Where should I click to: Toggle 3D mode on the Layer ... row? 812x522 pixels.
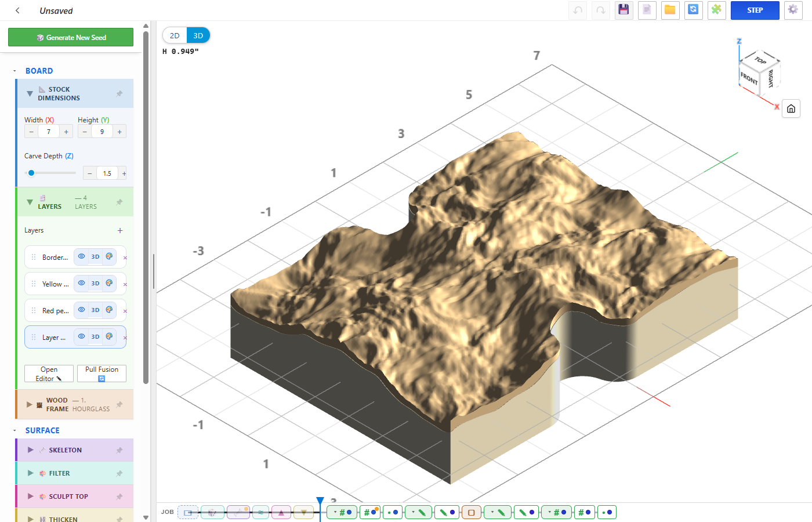point(95,336)
